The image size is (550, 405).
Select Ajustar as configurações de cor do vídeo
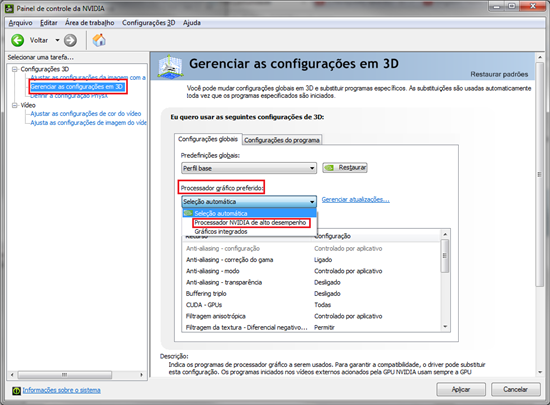pyautogui.click(x=86, y=114)
